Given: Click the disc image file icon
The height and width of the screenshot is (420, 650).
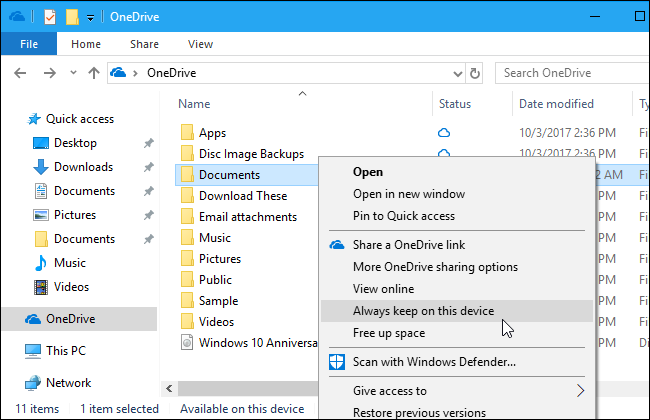Looking at the screenshot, I should click(187, 343).
